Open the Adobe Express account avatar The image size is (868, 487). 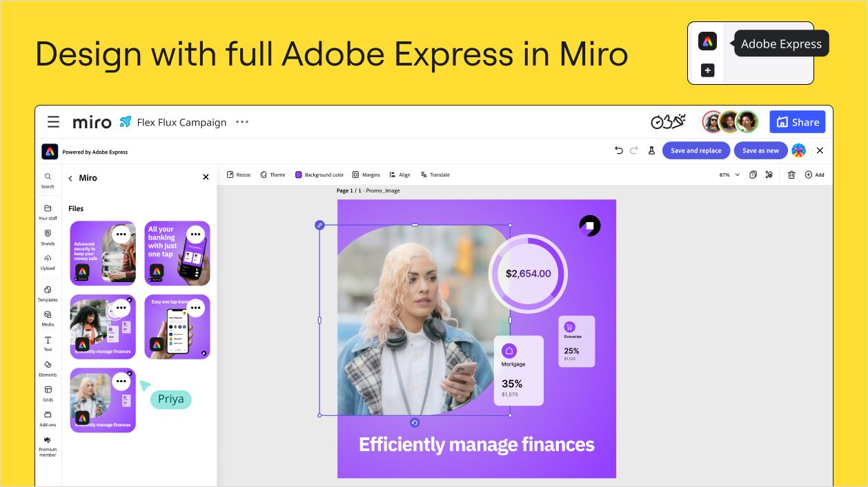coord(798,150)
